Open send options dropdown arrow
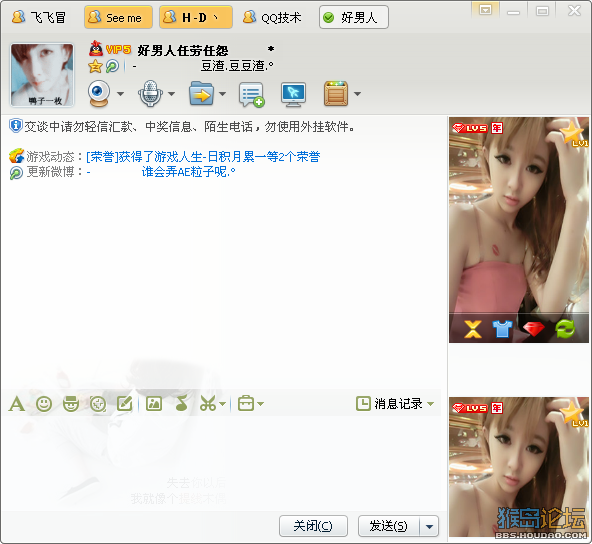The height and width of the screenshot is (544, 592). click(429, 526)
